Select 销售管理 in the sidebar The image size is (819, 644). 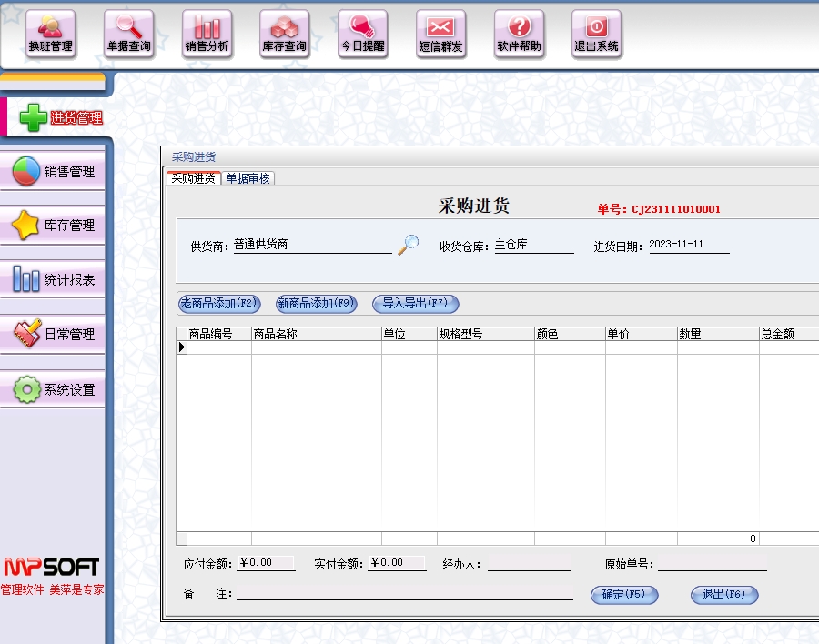(x=54, y=171)
